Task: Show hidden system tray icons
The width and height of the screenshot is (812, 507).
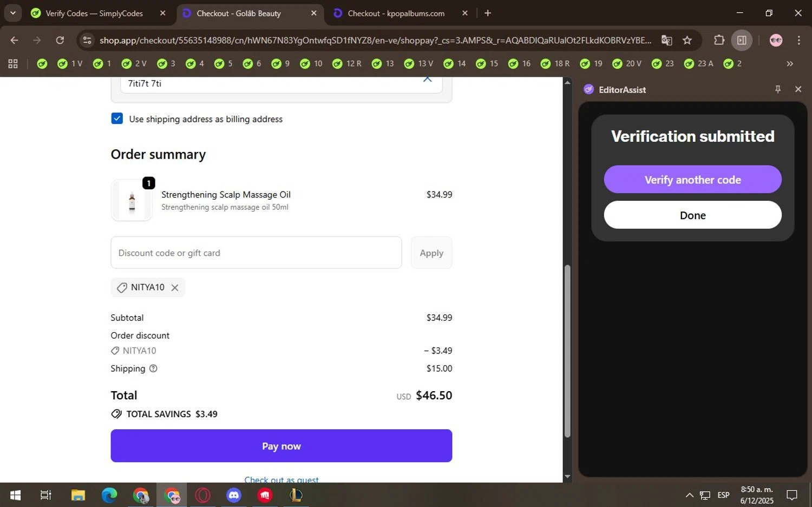Action: 689,495
